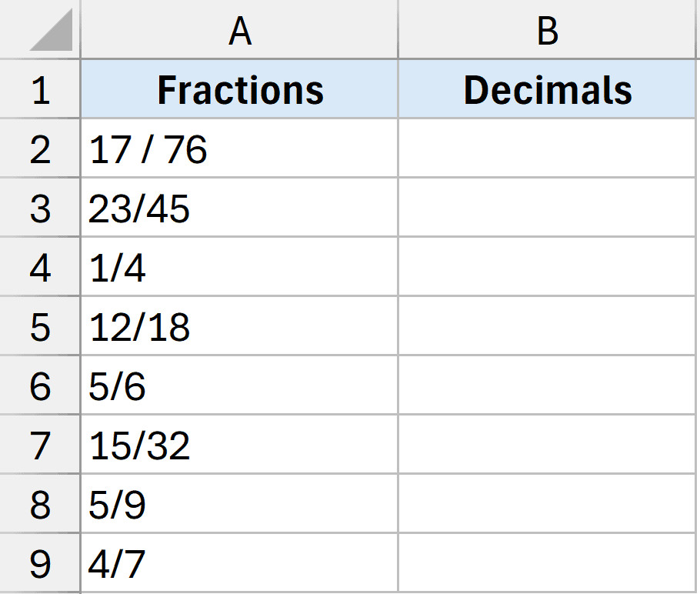Click the Fractions header cell
The width and height of the screenshot is (700, 594).
pos(239,90)
